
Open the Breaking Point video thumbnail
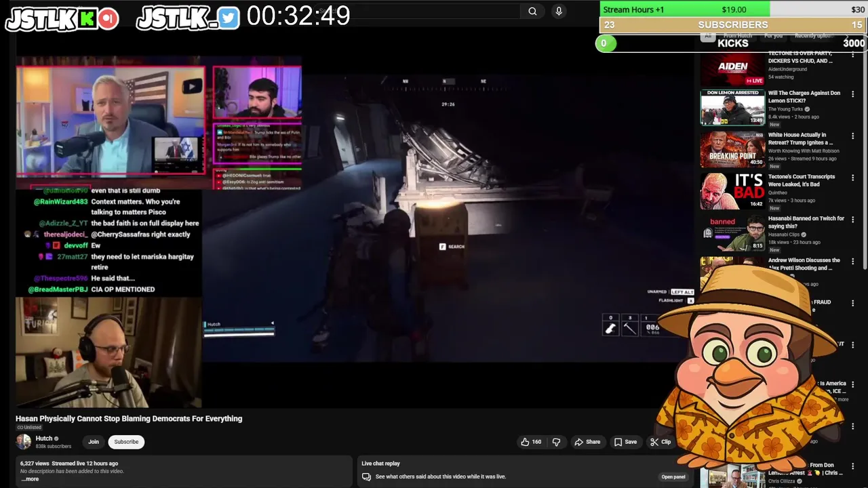732,149
